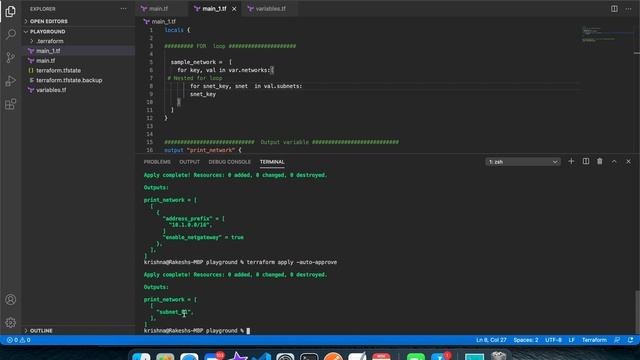The height and width of the screenshot is (360, 640).
Task: Open the Terminal app in the Dock
Action: [309, 357]
